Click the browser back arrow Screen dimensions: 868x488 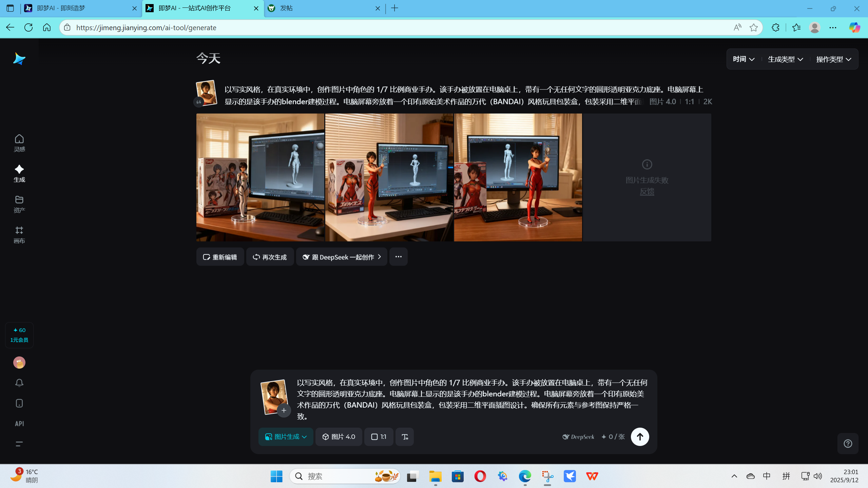(10, 27)
